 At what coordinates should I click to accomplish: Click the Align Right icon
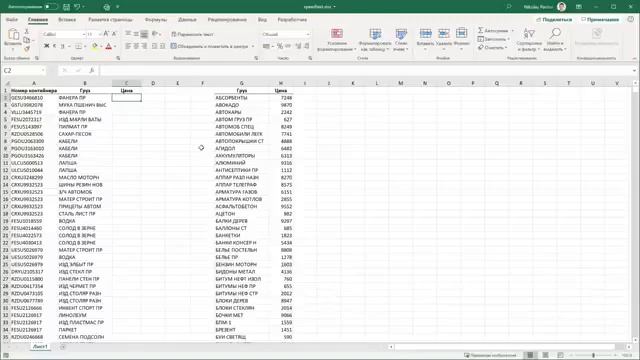pyautogui.click(x=144, y=46)
